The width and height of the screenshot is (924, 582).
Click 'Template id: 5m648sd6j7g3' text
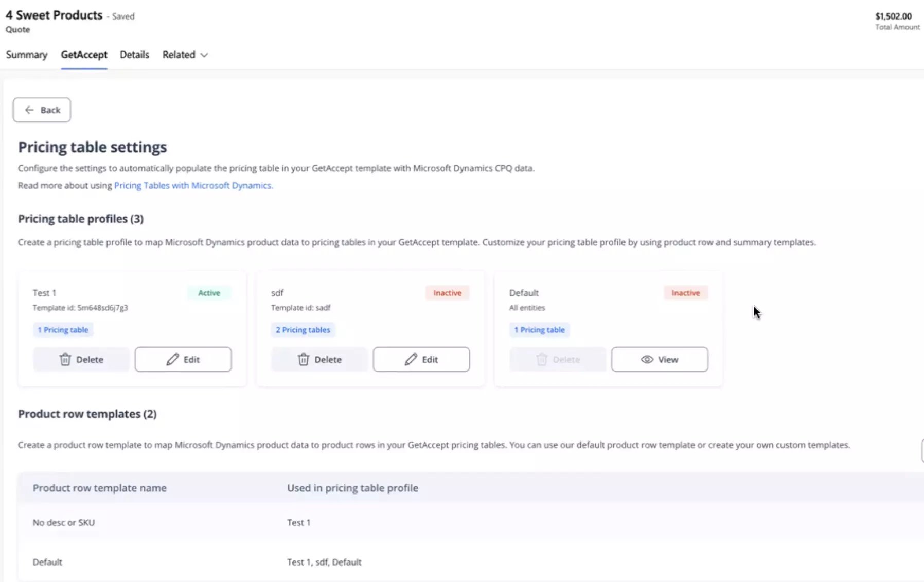[x=80, y=308]
